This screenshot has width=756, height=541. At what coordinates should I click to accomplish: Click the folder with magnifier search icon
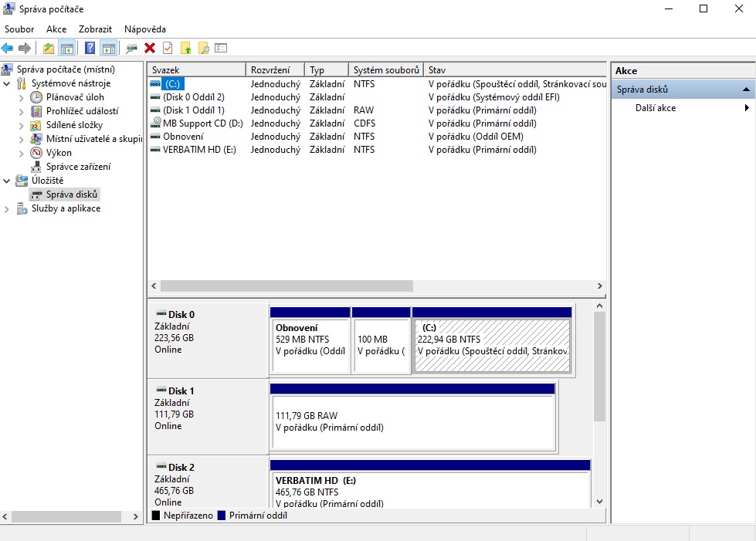pyautogui.click(x=203, y=48)
